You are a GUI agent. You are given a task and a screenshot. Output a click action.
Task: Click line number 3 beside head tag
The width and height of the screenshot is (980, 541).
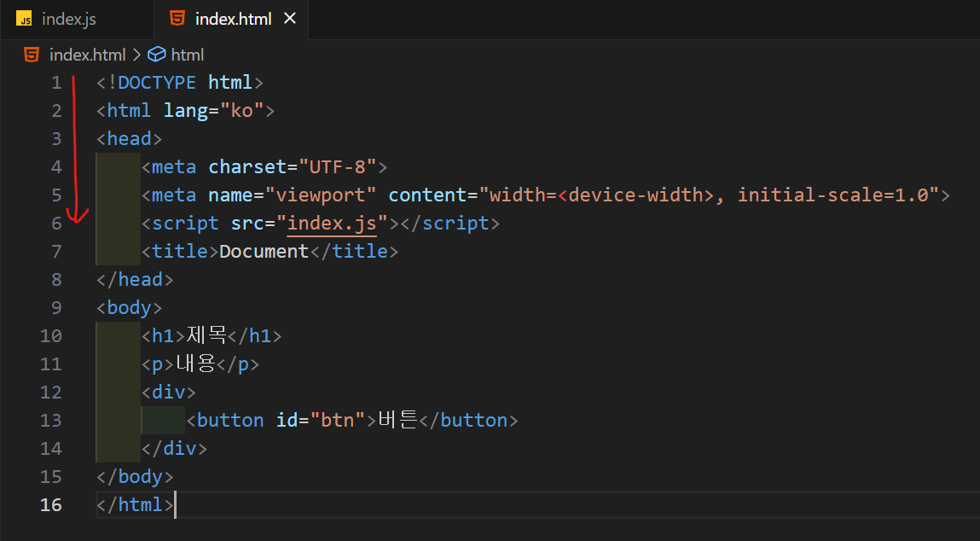(56, 139)
